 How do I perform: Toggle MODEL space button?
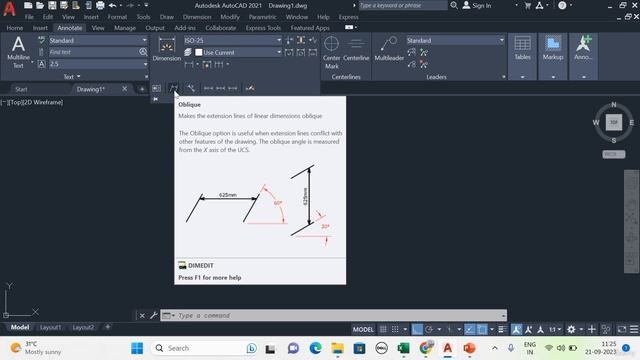point(363,329)
